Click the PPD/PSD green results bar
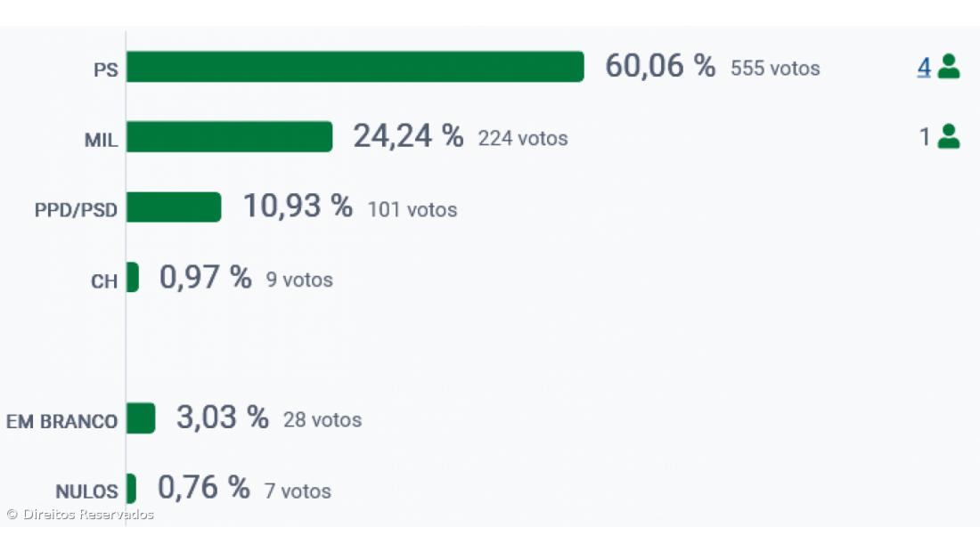This screenshot has height=552, width=980. click(174, 207)
